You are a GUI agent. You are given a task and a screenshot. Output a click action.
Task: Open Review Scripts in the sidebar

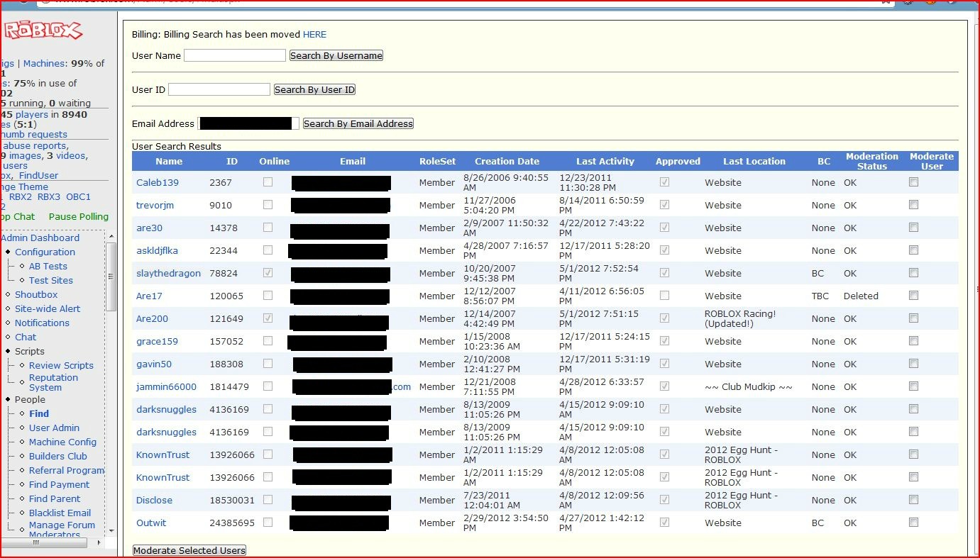(61, 365)
